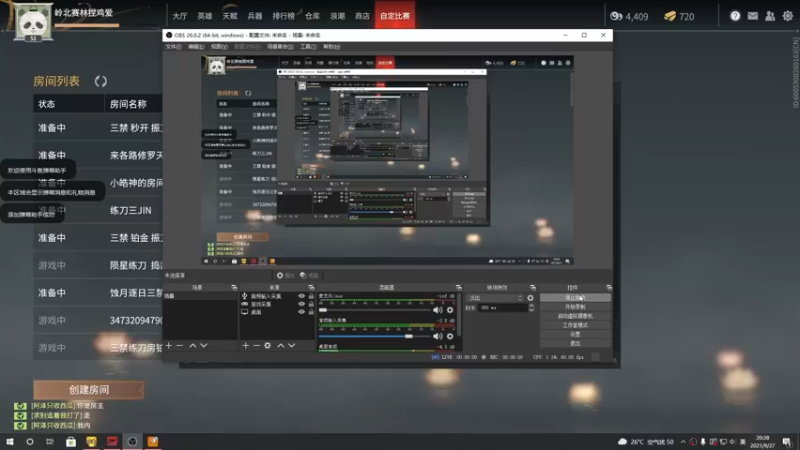Remove the selected scene with minus icon

pyautogui.click(x=180, y=345)
